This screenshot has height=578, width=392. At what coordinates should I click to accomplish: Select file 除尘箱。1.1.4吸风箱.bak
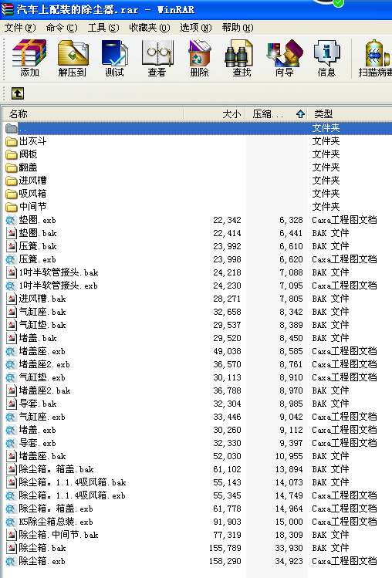(x=73, y=482)
